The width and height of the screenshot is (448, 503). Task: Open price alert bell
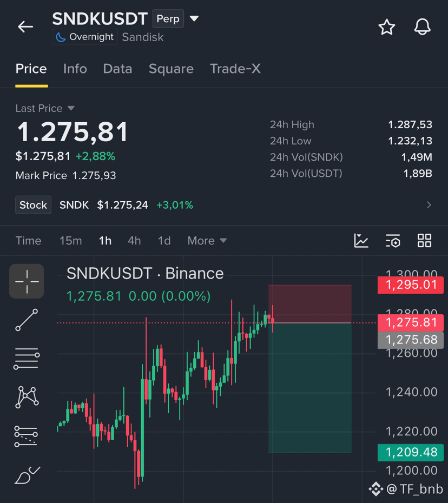click(422, 27)
